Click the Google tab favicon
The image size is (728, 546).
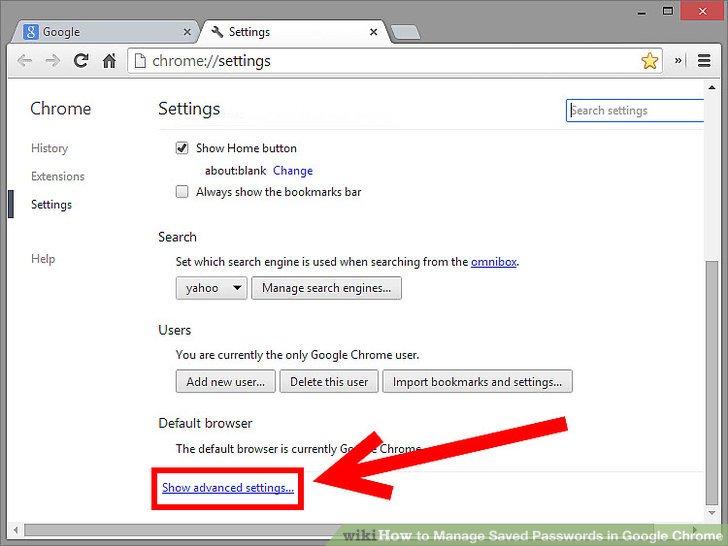click(31, 32)
